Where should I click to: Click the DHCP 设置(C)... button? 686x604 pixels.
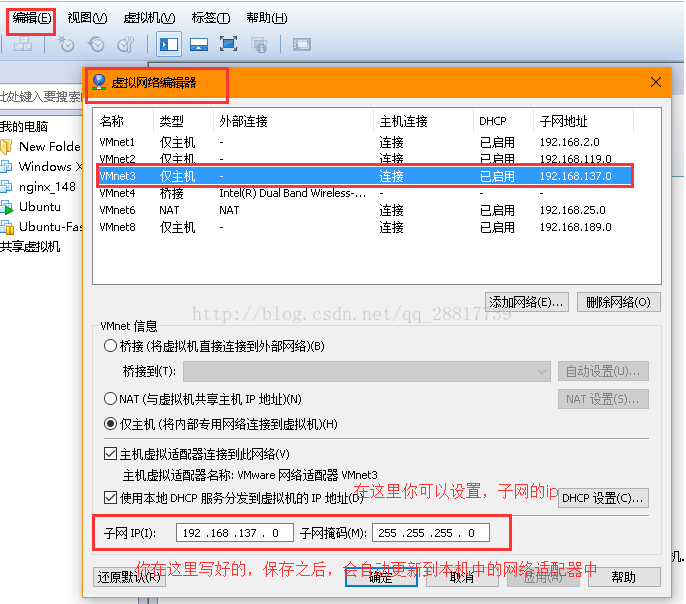603,498
